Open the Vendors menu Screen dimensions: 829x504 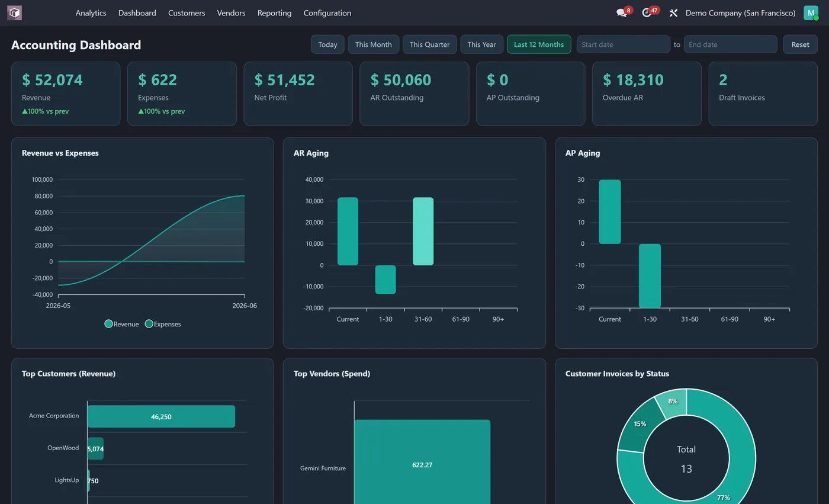[231, 12]
